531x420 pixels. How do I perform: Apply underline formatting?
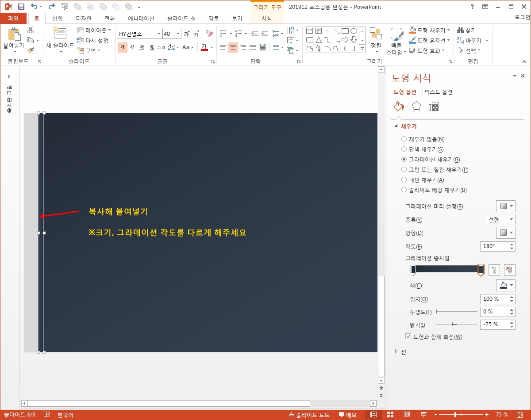142,47
